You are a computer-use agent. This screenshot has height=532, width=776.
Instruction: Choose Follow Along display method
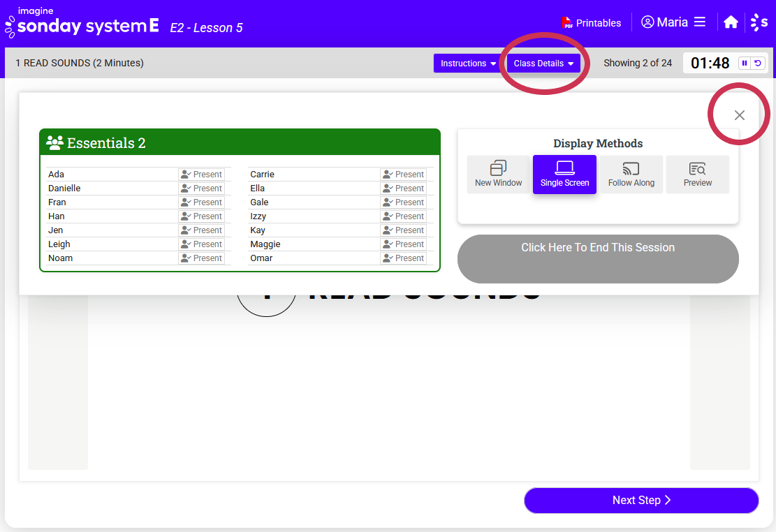coord(631,174)
